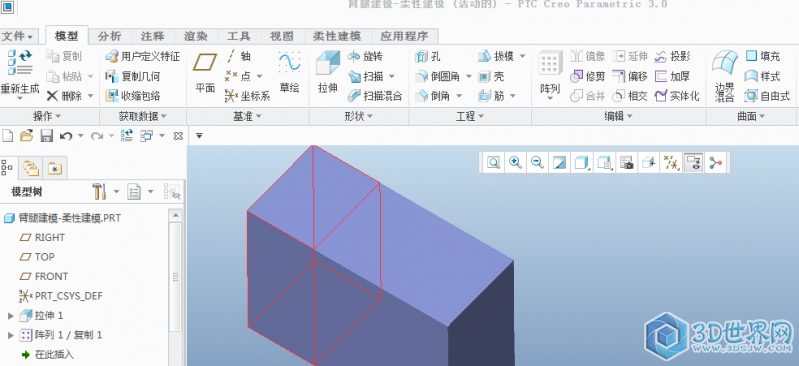Click the save disk icon
The height and width of the screenshot is (366, 799).
(x=46, y=136)
